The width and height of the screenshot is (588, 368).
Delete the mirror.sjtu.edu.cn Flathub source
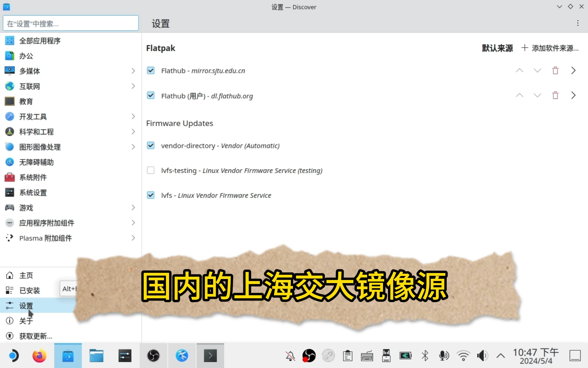(555, 71)
